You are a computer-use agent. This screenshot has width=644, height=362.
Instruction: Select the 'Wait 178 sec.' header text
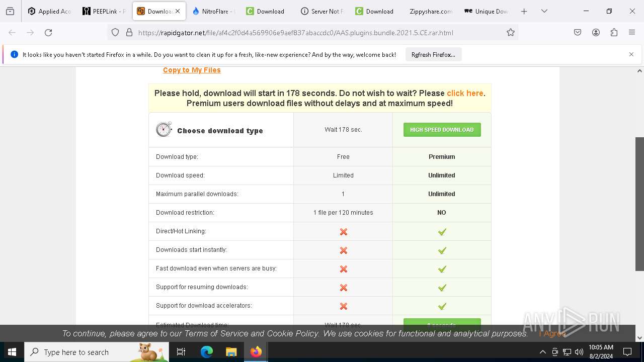click(343, 130)
